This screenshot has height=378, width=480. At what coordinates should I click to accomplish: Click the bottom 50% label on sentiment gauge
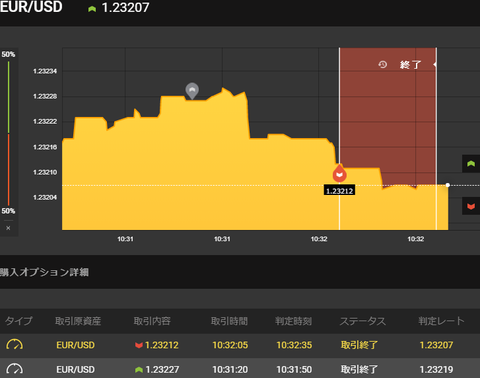point(8,211)
